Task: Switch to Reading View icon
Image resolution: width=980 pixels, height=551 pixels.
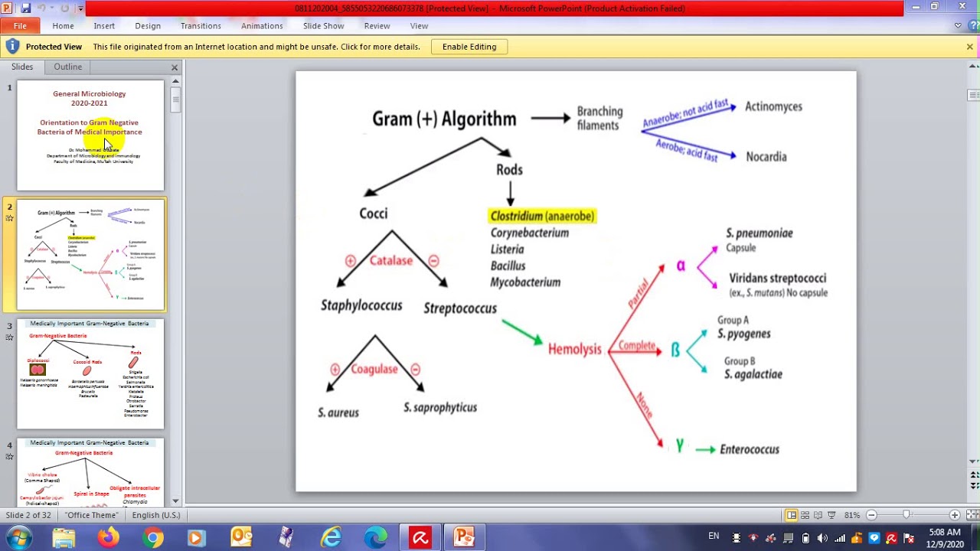Action: coord(818,515)
